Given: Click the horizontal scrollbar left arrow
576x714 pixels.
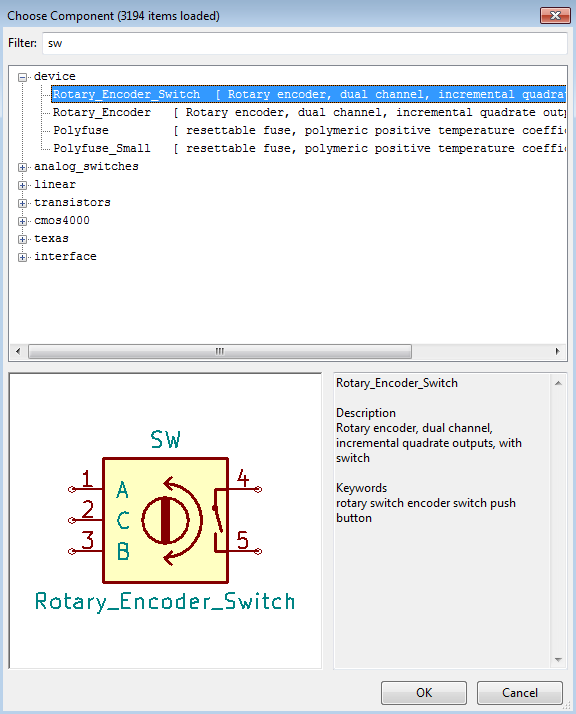Looking at the screenshot, I should click(x=18, y=351).
